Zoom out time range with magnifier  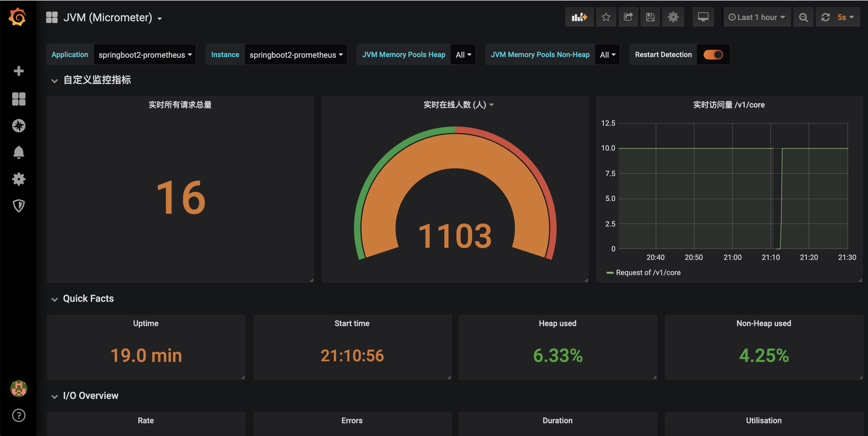(x=803, y=17)
